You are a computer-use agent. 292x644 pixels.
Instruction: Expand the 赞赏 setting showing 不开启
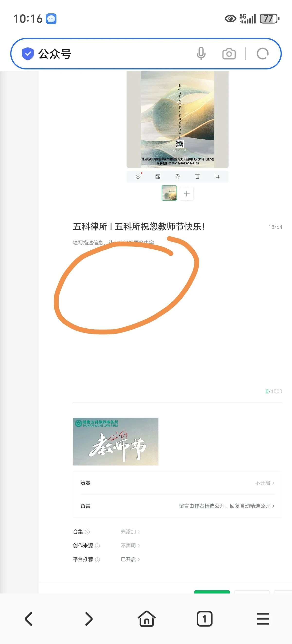[x=178, y=483]
